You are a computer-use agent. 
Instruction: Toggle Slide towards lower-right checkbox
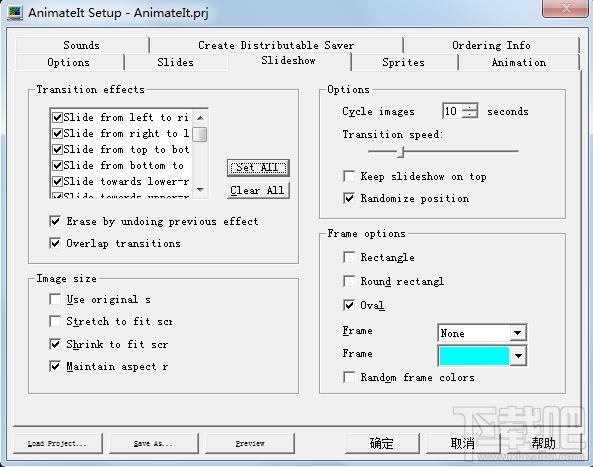tap(57, 182)
